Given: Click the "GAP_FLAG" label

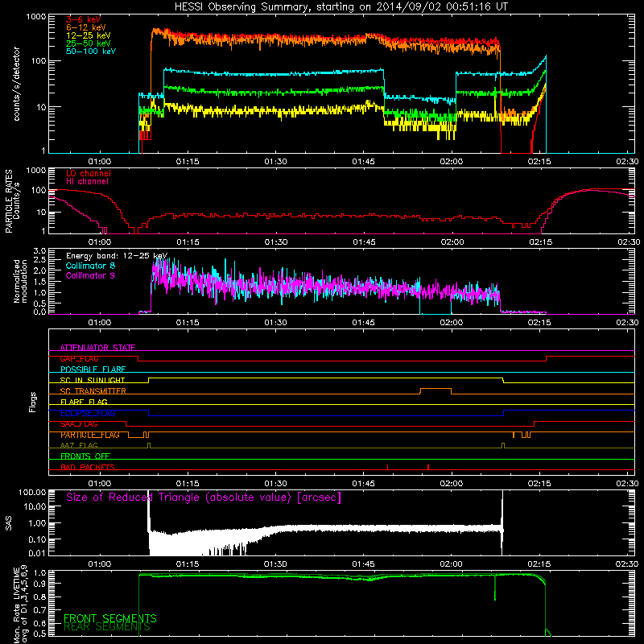Looking at the screenshot, I should coord(79,358).
